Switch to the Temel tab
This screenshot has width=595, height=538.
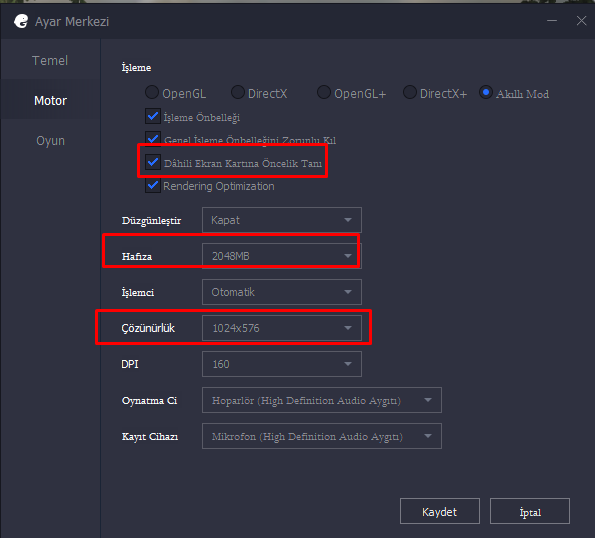click(50, 61)
